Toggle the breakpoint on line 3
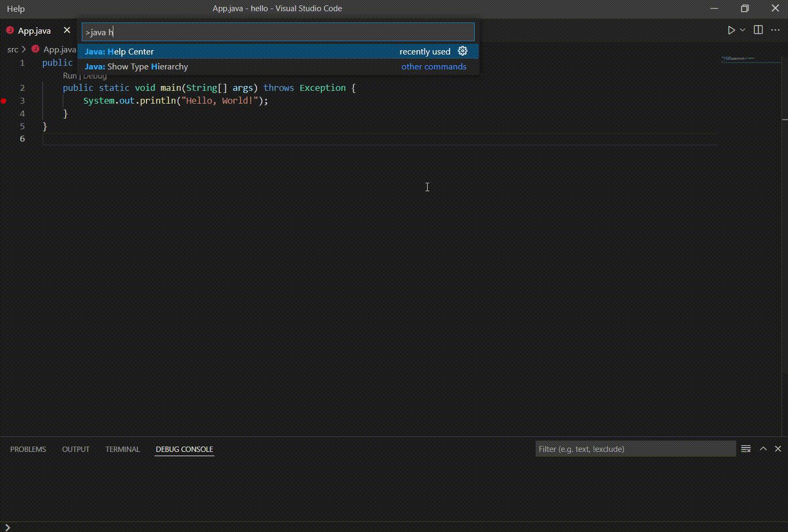Viewport: 788px width, 532px height. click(4, 100)
